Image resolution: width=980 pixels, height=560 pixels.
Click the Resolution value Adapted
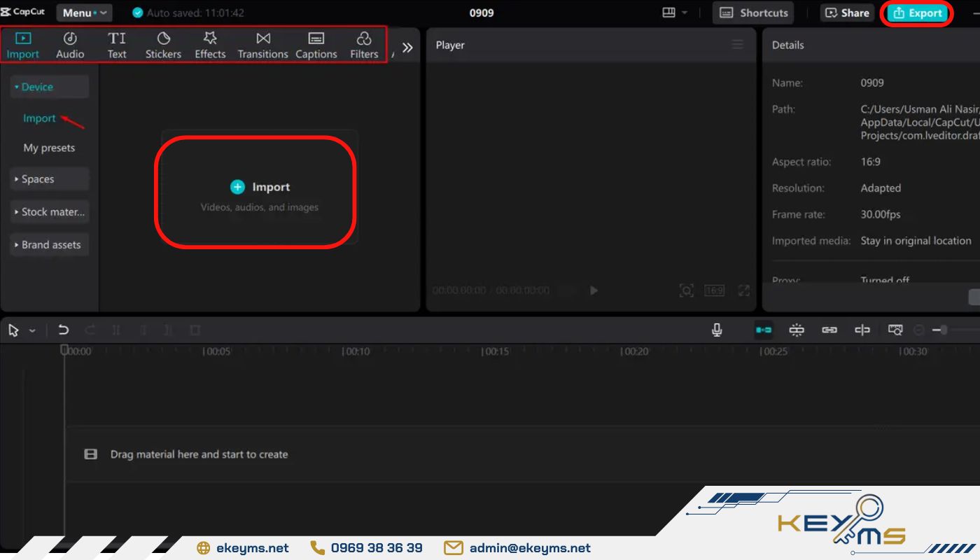(x=881, y=188)
